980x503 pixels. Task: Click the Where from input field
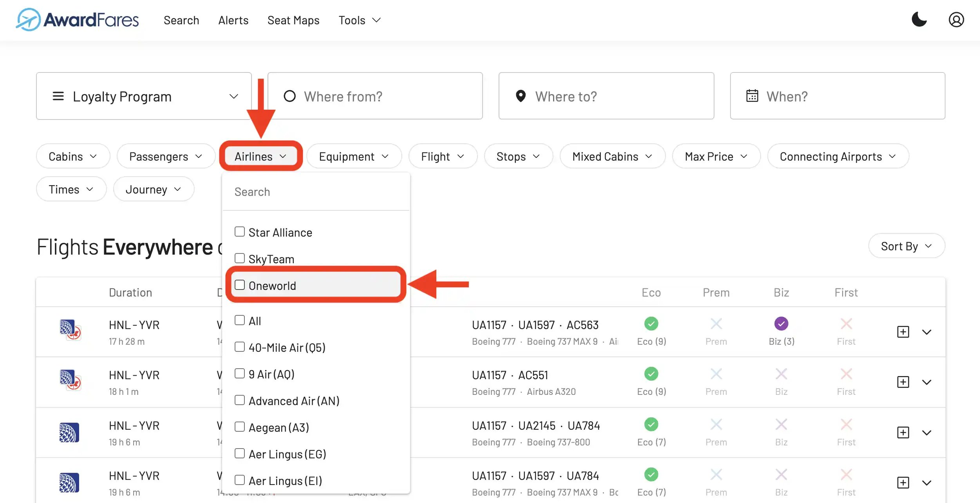pos(375,96)
